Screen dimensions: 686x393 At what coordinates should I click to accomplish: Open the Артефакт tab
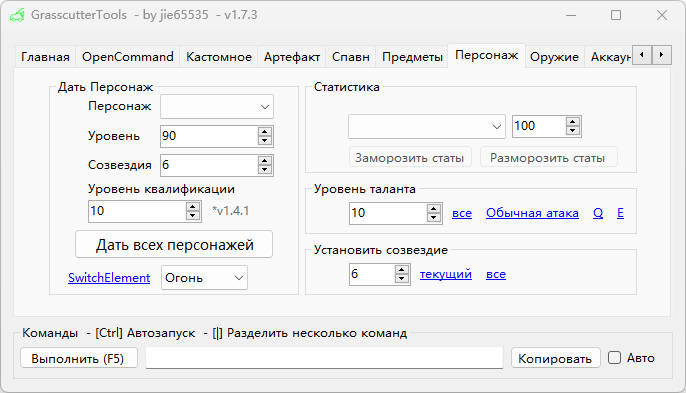tap(292, 57)
